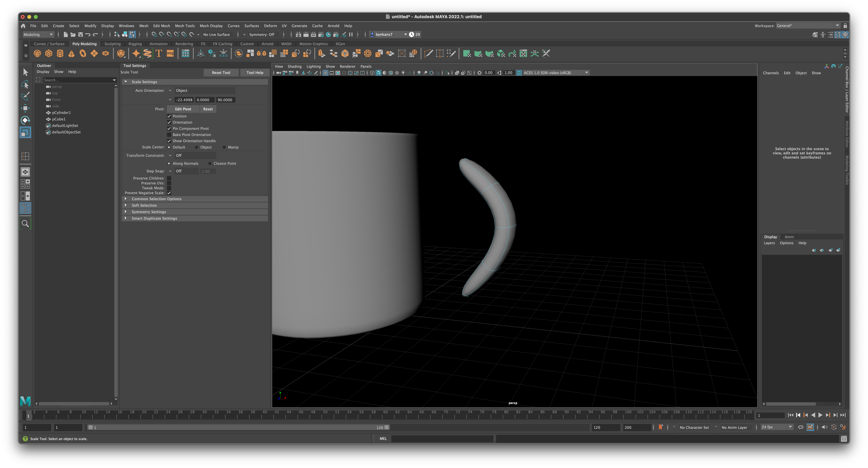Switch to the Rigging shelf tab
The height and width of the screenshot is (468, 868).
[x=135, y=44]
